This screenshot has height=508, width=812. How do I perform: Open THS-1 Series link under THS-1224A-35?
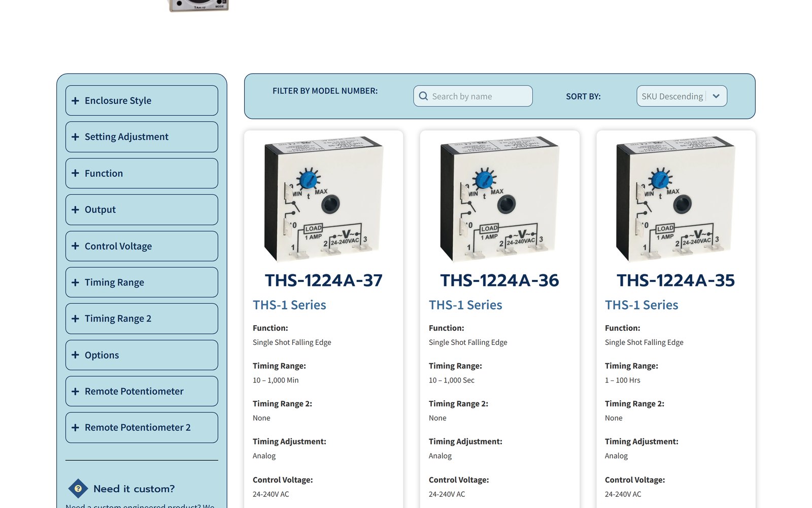(641, 305)
